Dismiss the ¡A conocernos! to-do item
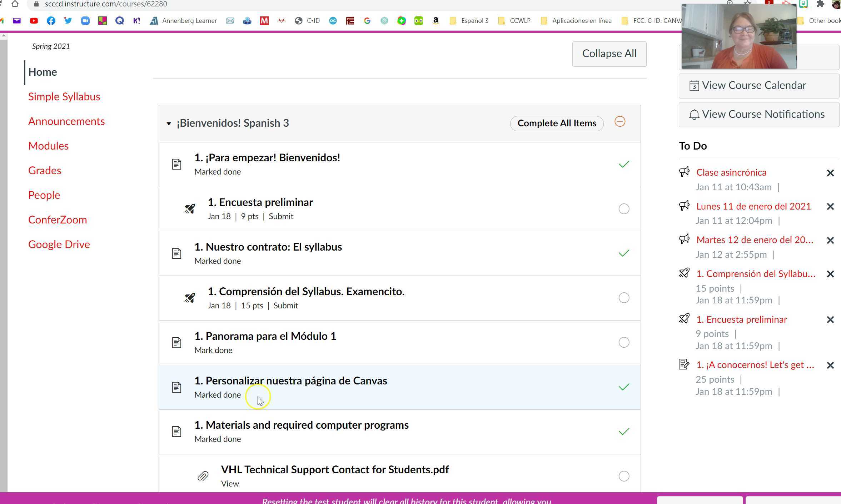 coord(830,366)
